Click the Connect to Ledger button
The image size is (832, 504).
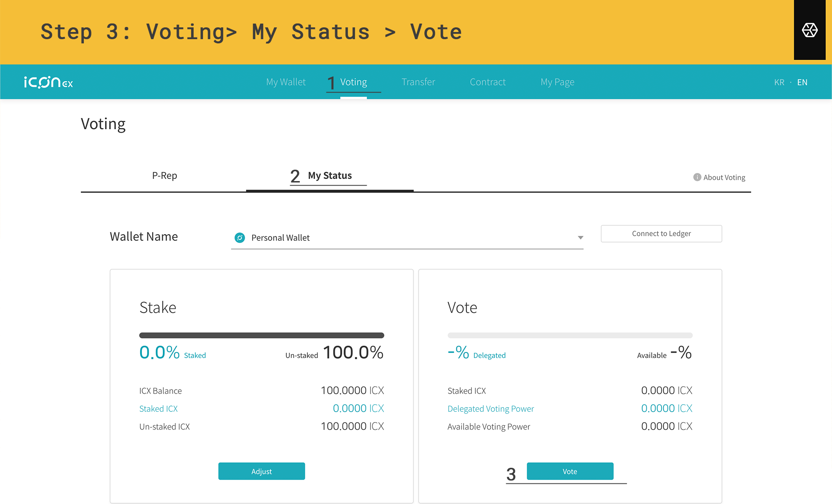661,234
